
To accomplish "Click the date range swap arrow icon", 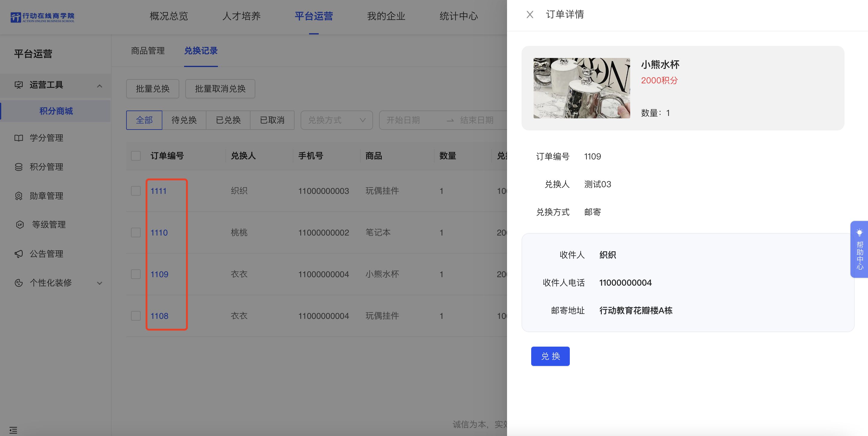I will pyautogui.click(x=450, y=120).
